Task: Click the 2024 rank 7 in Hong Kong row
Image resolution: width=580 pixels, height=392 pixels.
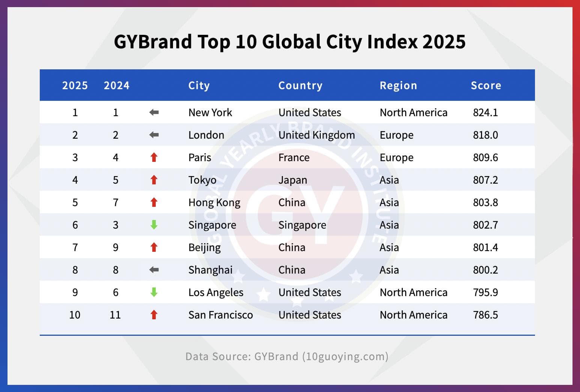Action: click(x=116, y=202)
